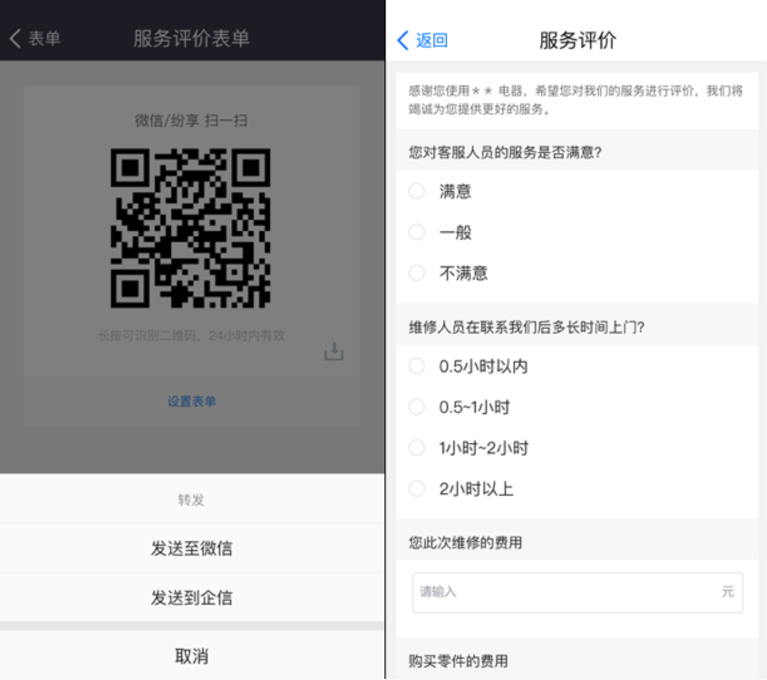Focus the 请输入 repair cost field
Screen dimensions: 767x680
577,592
